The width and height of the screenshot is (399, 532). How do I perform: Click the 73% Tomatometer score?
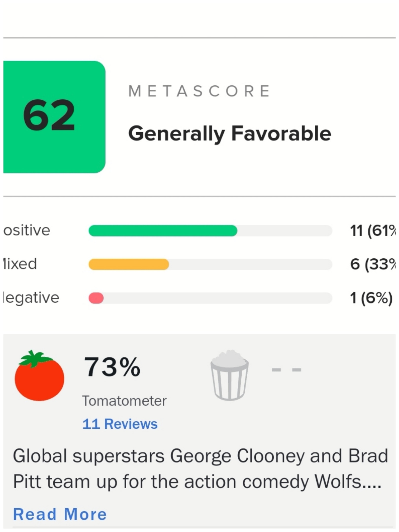(112, 367)
